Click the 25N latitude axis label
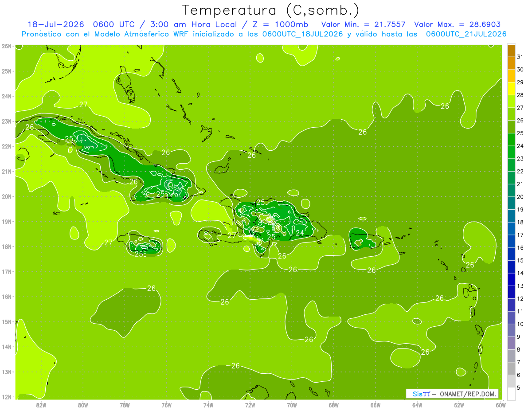 click(x=6, y=71)
